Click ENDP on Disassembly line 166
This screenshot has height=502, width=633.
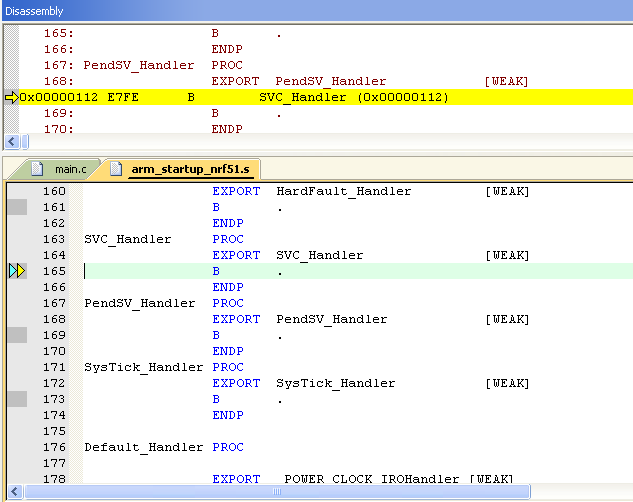pos(227,49)
